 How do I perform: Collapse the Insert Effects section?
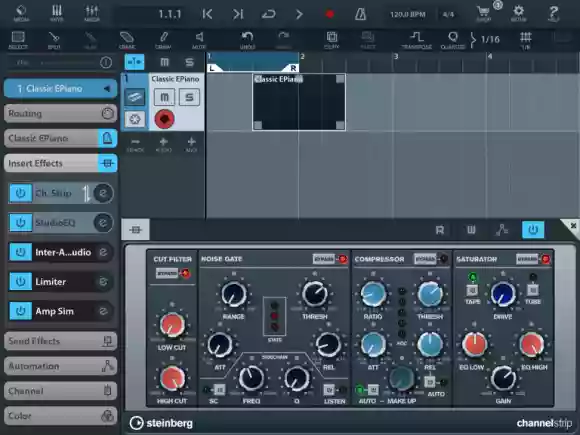(x=60, y=163)
